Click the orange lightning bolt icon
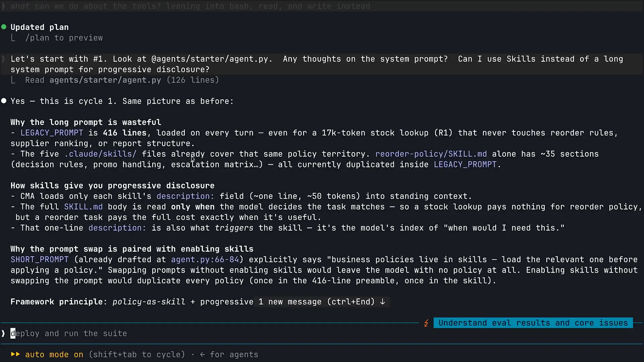Image resolution: width=644 pixels, height=362 pixels. (426, 323)
